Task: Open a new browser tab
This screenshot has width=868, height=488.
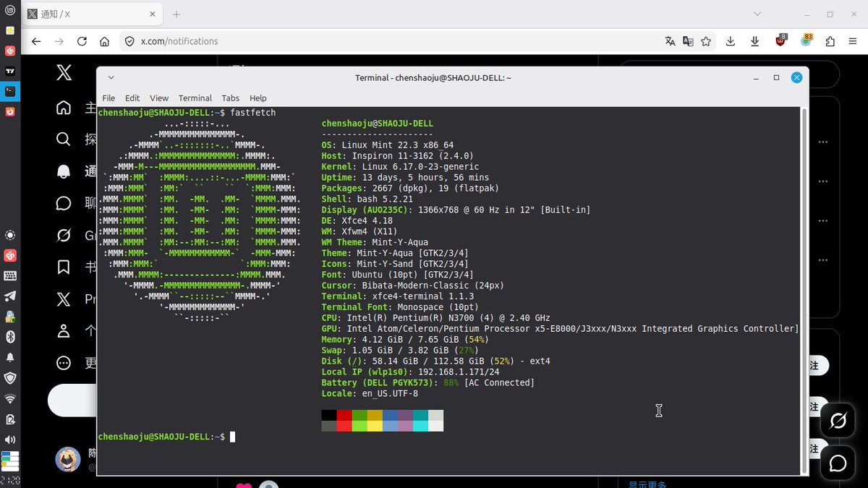Action: coord(176,14)
